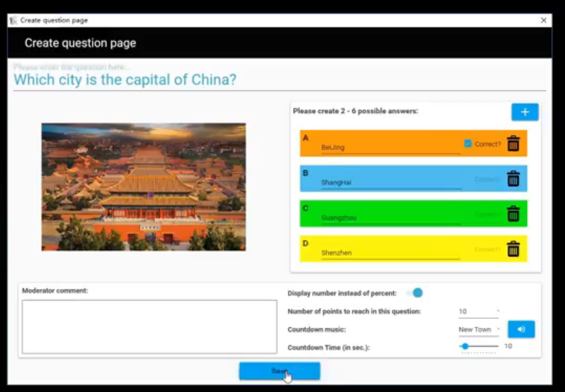Close the Create question page window

(x=543, y=20)
